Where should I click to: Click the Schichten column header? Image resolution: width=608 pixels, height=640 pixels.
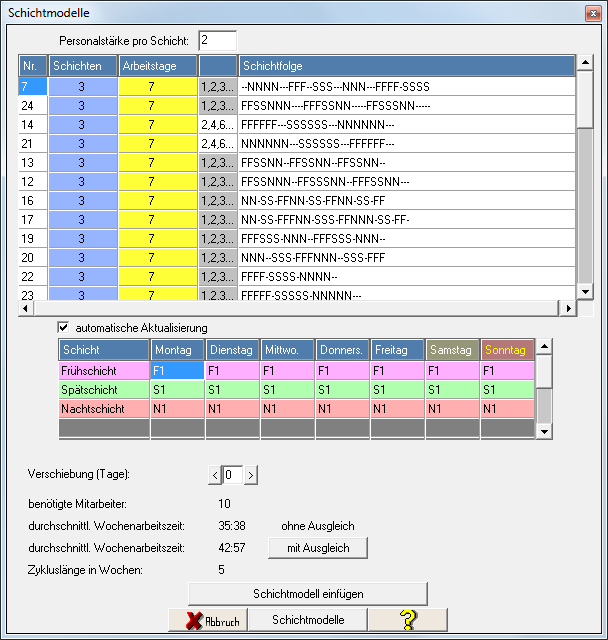(83, 66)
